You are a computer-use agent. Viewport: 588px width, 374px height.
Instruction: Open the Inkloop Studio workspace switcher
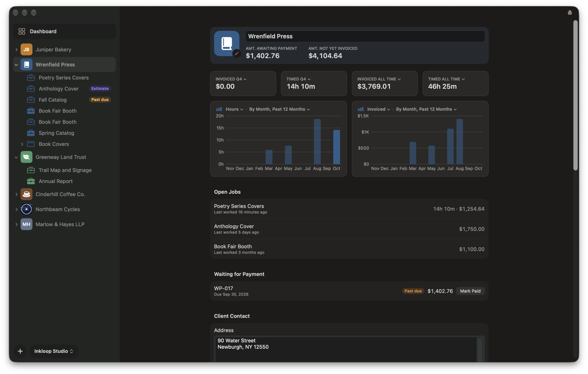(54, 351)
